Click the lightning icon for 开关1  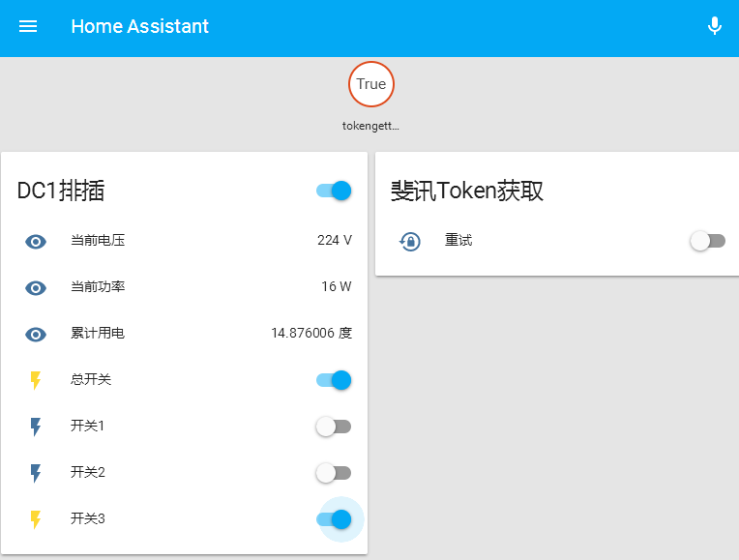(x=36, y=427)
